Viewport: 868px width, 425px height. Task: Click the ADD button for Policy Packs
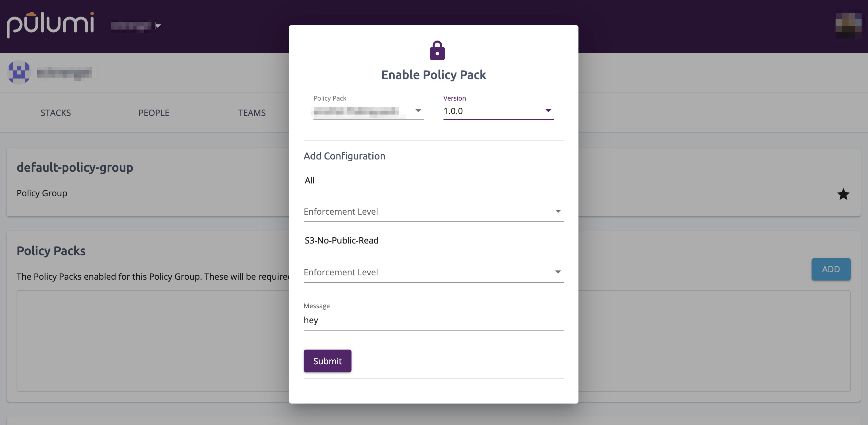[831, 269]
